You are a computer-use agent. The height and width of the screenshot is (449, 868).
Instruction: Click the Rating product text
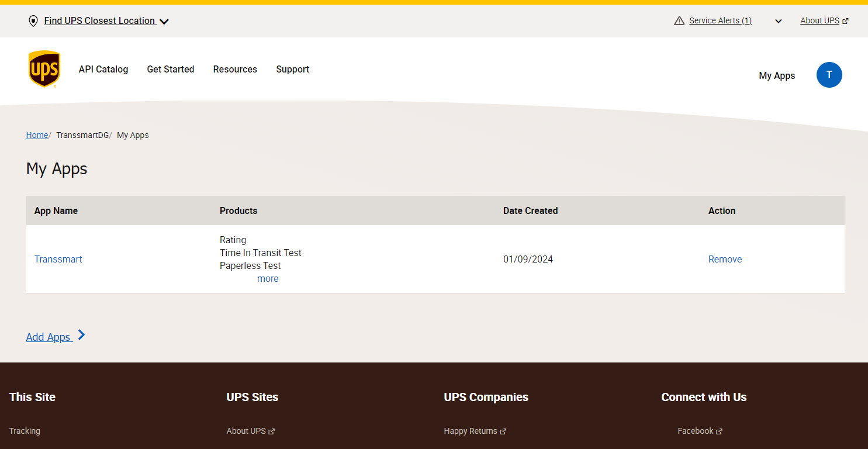point(233,240)
